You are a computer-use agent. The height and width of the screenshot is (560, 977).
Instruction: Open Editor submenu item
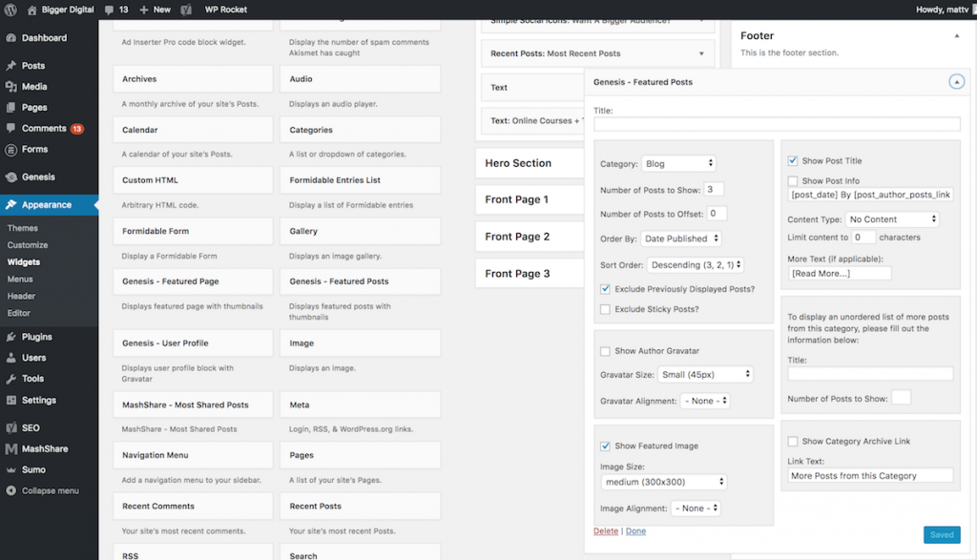click(x=19, y=313)
